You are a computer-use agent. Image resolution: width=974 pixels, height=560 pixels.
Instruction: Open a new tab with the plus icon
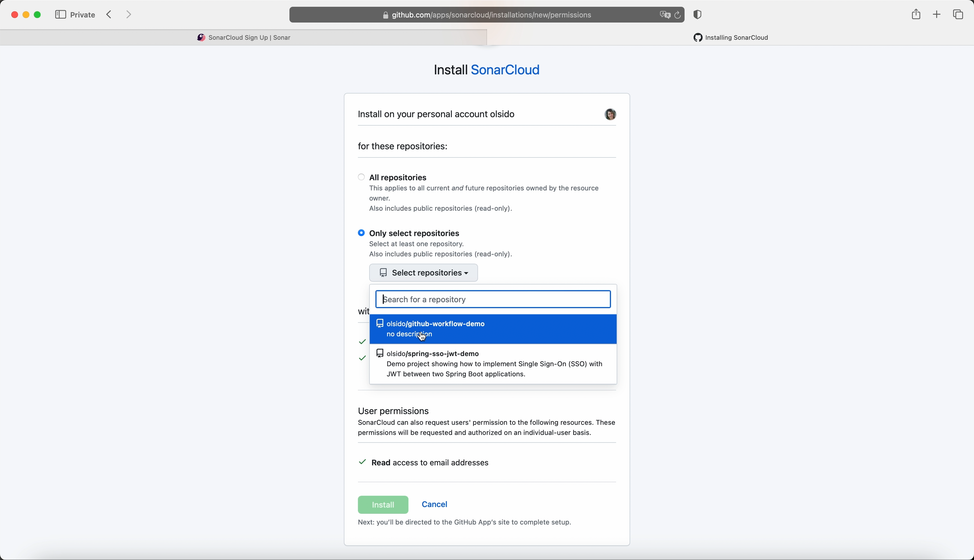(x=937, y=15)
